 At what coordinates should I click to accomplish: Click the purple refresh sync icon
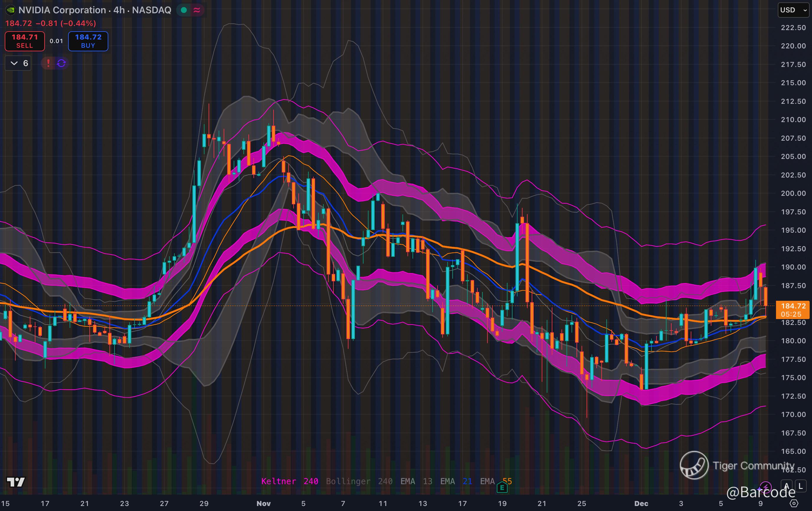(x=61, y=63)
